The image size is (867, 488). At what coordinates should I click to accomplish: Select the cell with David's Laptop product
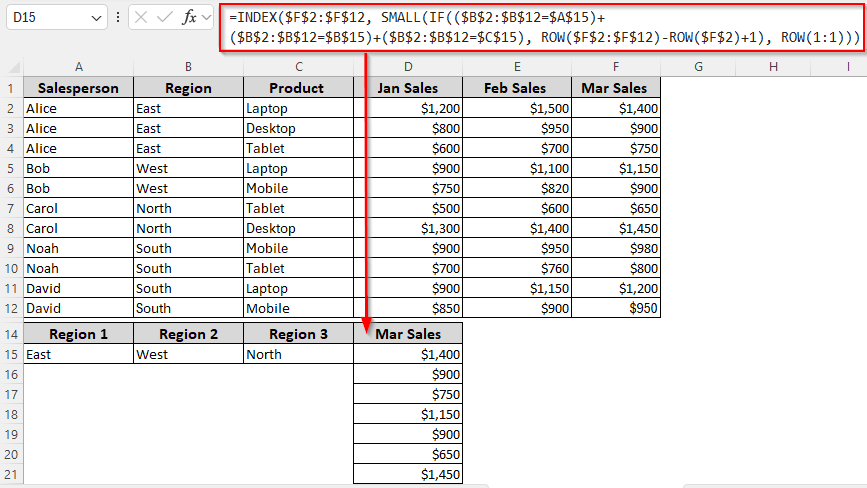click(298, 288)
